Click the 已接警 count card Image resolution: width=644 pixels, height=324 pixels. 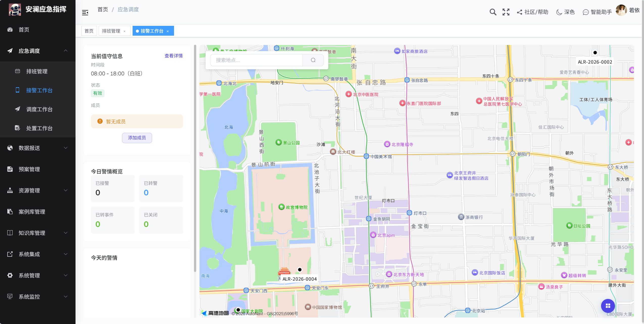click(113, 188)
